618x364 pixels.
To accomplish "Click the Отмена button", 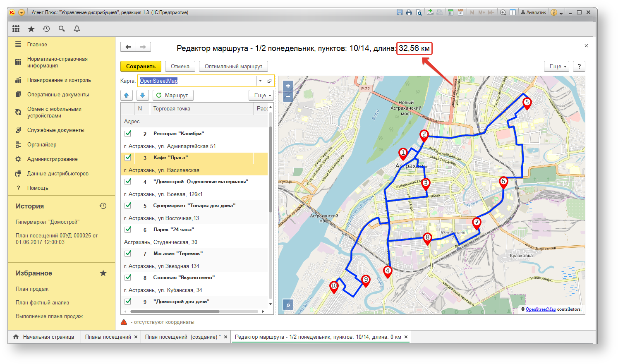I will coord(180,66).
